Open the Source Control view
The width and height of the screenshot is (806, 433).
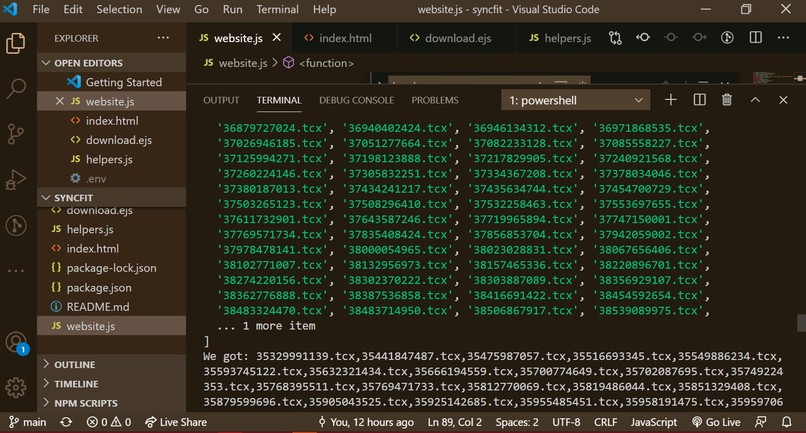(15, 134)
